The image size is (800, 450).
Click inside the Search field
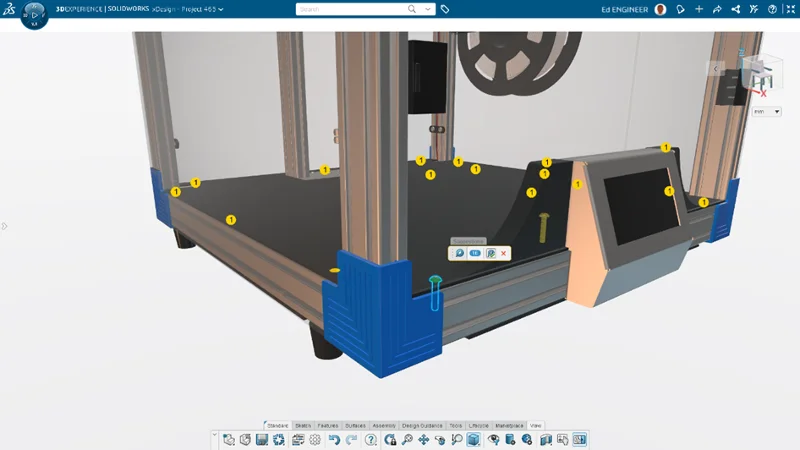pyautogui.click(x=350, y=9)
